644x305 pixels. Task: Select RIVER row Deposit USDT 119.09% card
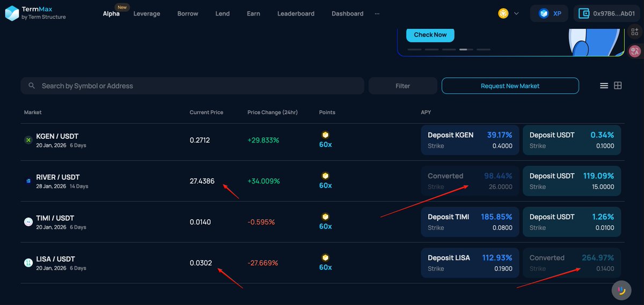[572, 181]
